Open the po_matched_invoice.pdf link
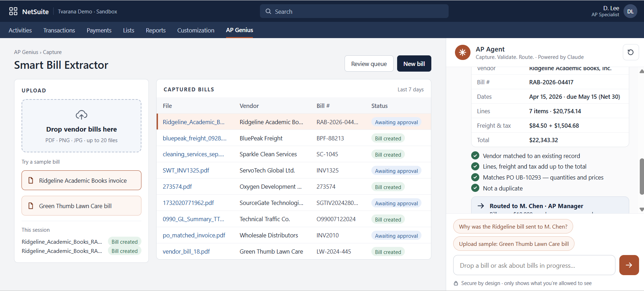This screenshot has height=291, width=644. click(194, 235)
